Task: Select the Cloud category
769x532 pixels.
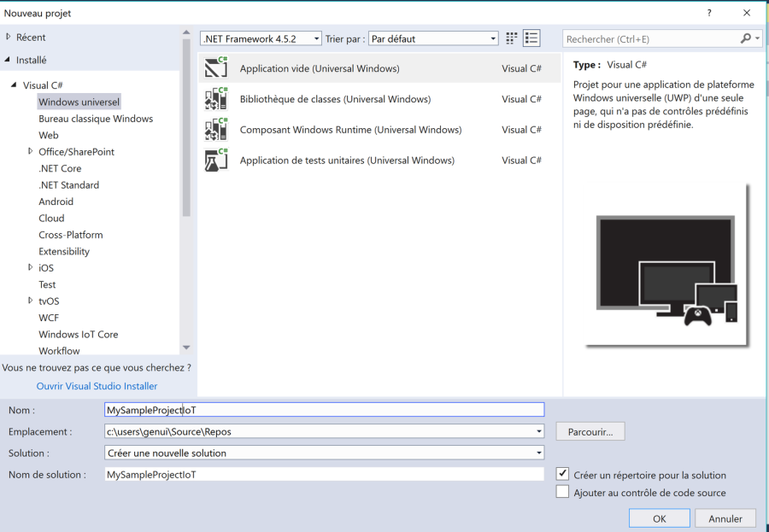Action: 51,219
